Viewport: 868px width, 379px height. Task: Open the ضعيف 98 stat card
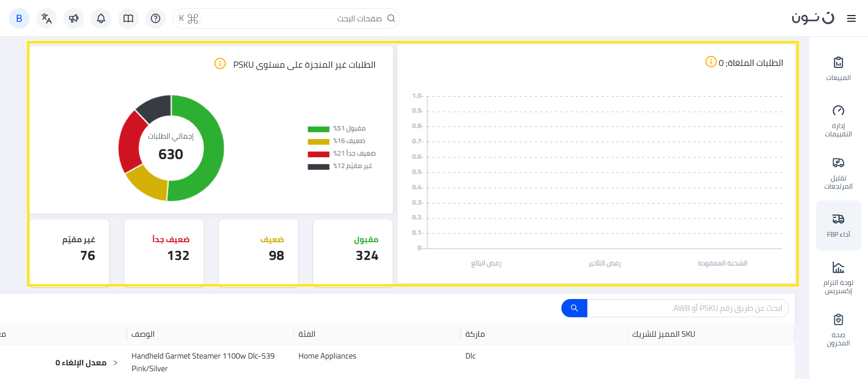point(258,253)
